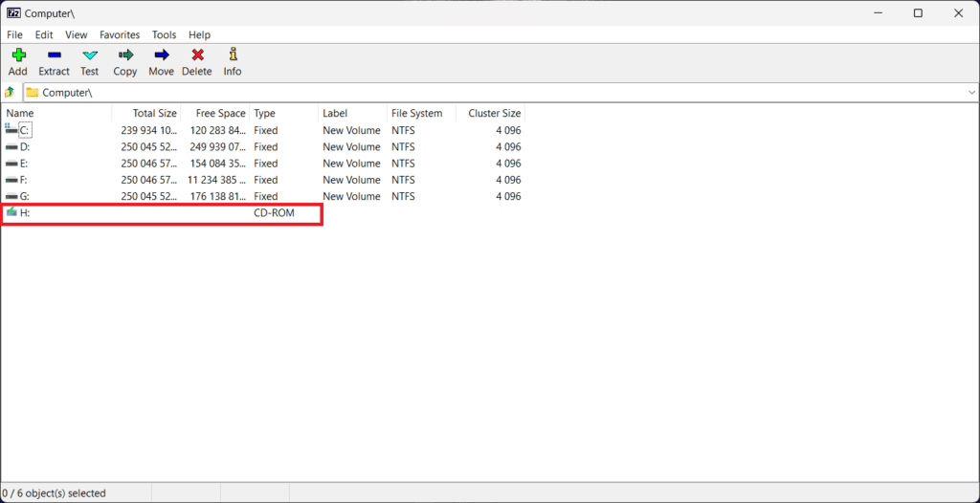Click the File System column header

point(416,114)
